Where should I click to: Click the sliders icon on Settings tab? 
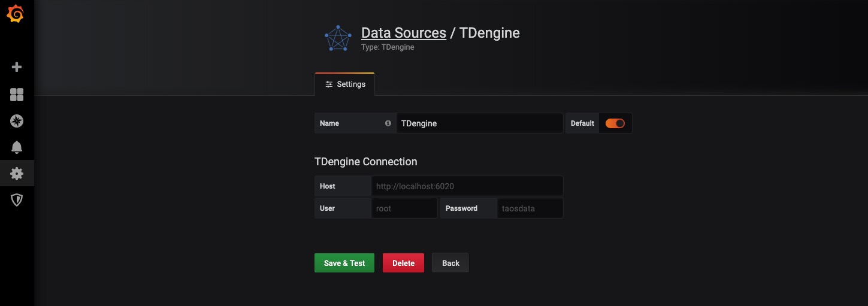point(329,84)
